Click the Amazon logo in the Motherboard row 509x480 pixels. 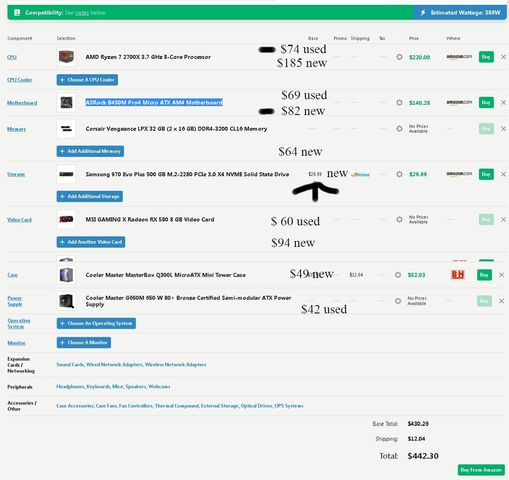point(459,102)
